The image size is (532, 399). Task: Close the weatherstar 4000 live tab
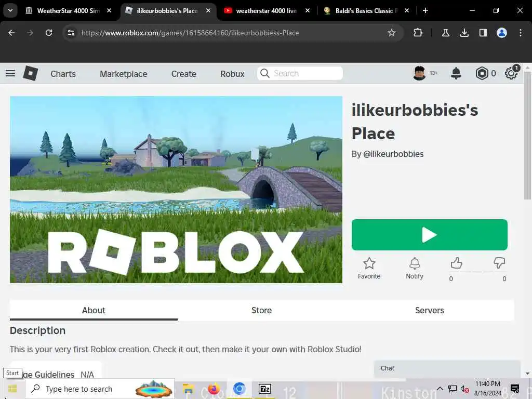pos(308,11)
